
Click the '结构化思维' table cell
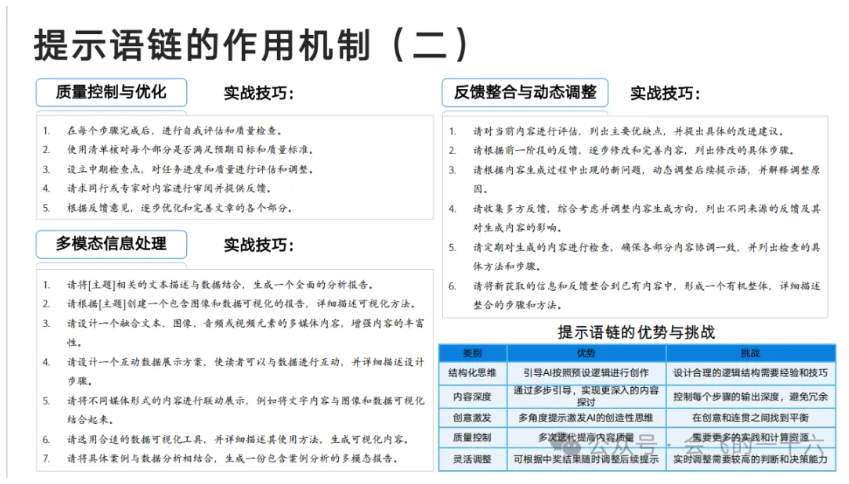472,373
